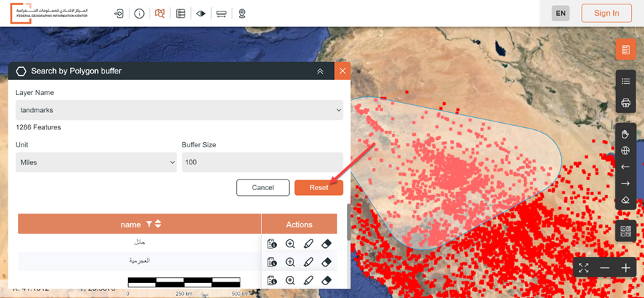This screenshot has height=298, width=644.
Task: Open the Layer Name landmarks dropdown
Action: tap(179, 110)
